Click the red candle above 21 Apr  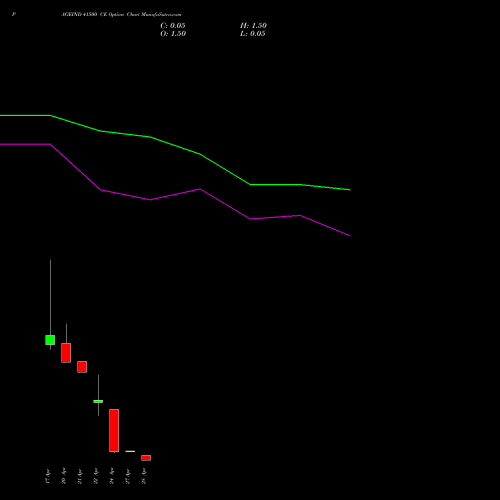[x=82, y=367]
